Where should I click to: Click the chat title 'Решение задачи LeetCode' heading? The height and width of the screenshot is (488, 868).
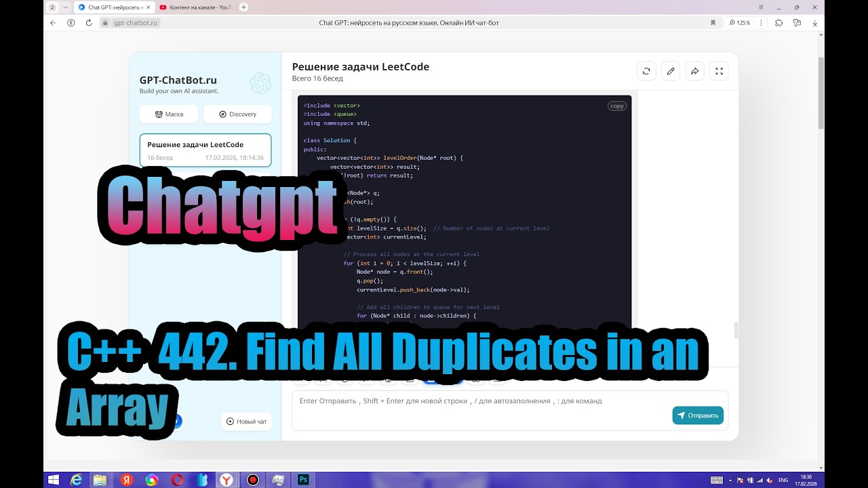361,66
